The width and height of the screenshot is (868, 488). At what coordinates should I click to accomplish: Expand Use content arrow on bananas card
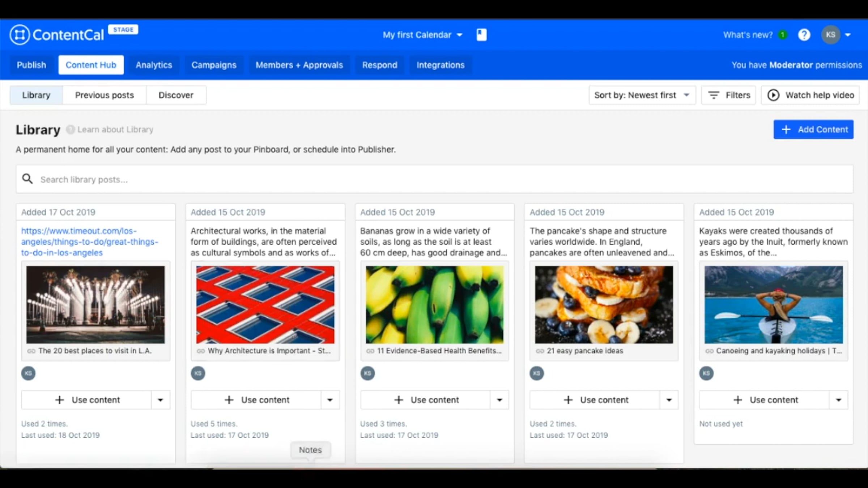499,400
